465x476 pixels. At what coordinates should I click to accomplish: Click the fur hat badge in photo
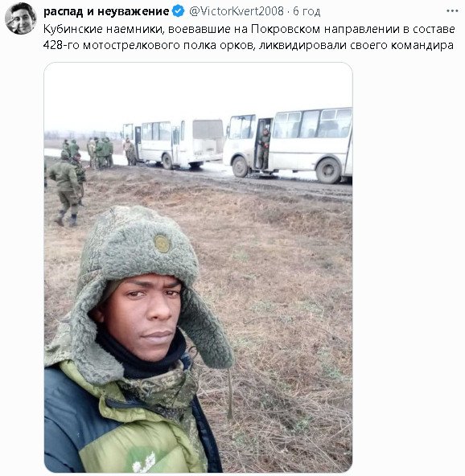163,244
